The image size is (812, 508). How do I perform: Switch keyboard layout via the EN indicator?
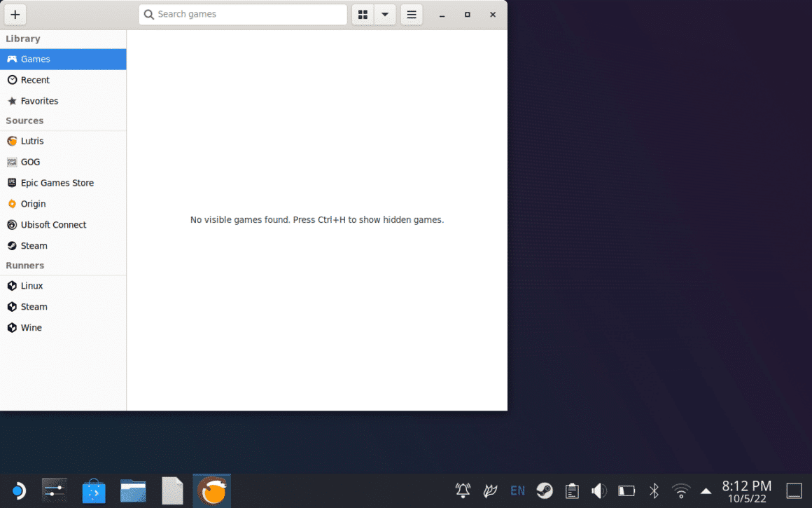[517, 490]
